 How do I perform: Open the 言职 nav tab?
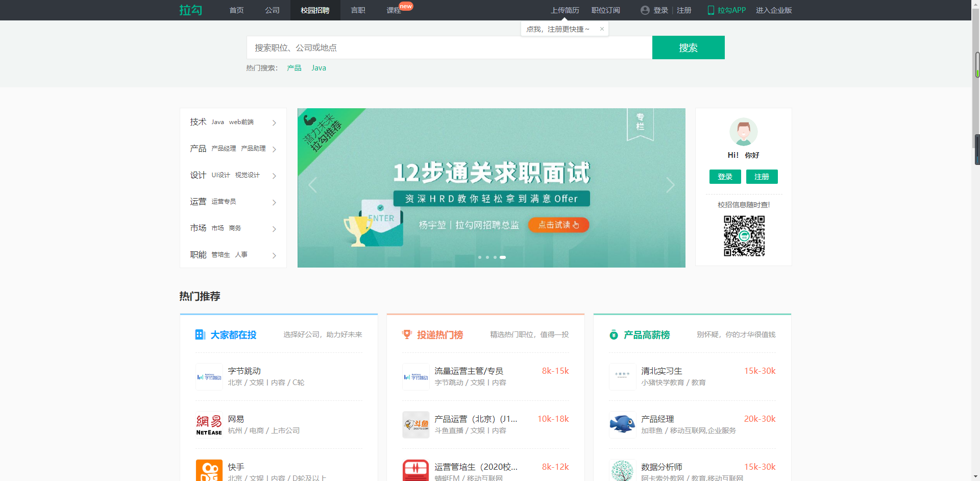pos(358,10)
